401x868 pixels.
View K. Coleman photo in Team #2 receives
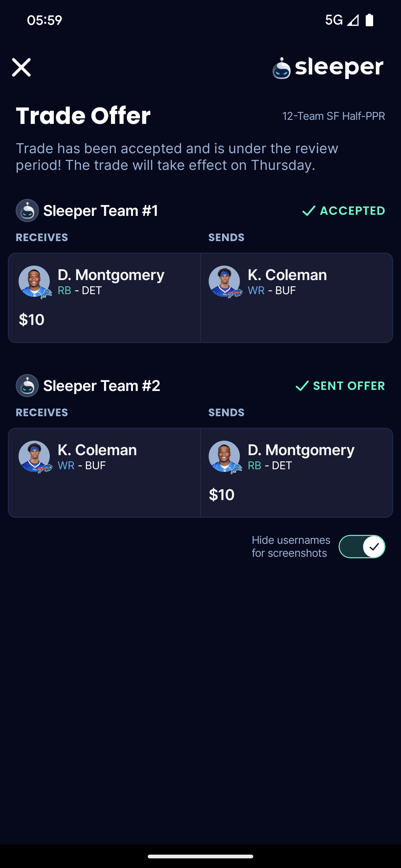35,457
